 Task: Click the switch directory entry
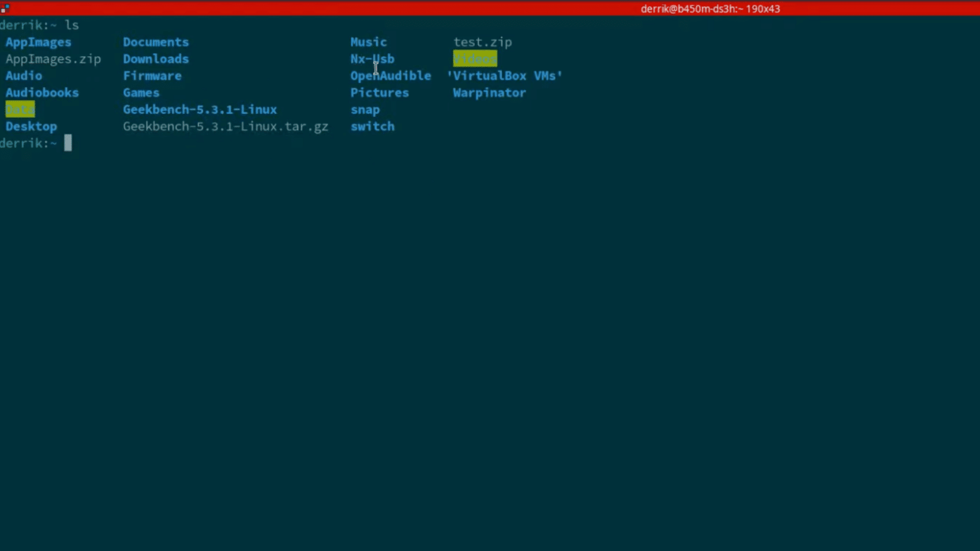click(x=372, y=126)
